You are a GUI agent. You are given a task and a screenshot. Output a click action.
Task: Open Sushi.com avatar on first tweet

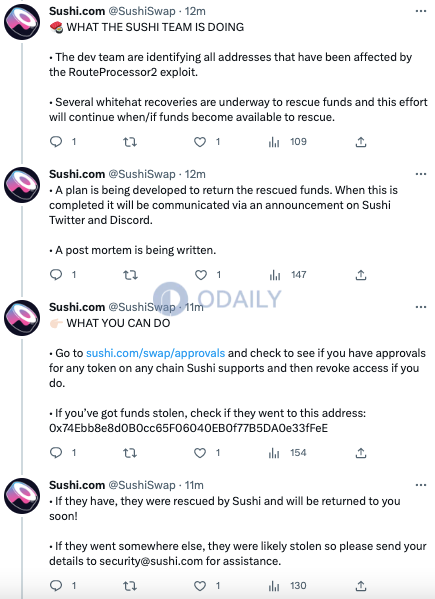click(x=22, y=22)
